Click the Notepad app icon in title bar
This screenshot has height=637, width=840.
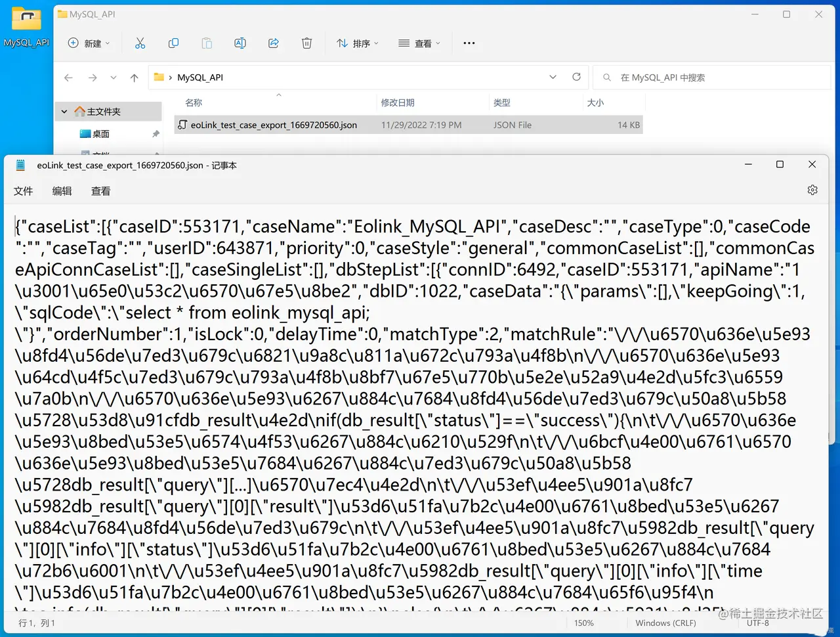point(20,165)
